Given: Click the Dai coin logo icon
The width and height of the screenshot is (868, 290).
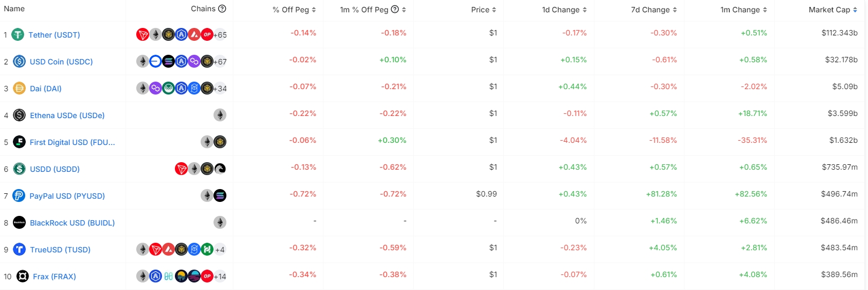Looking at the screenshot, I should point(19,88).
